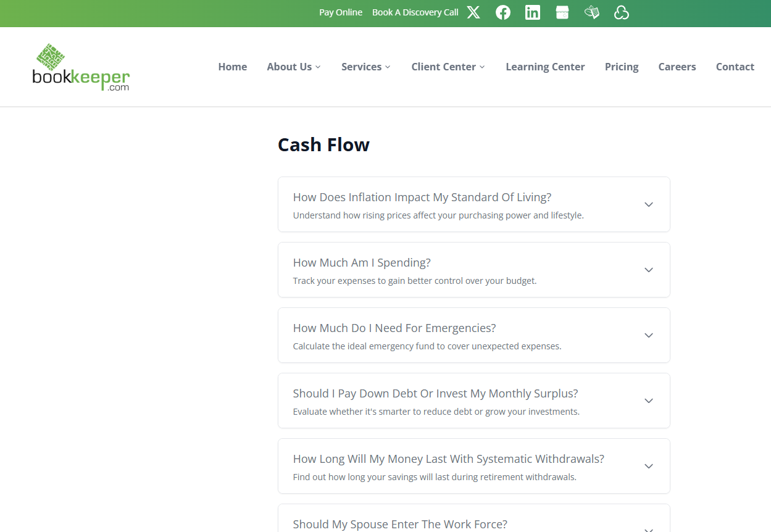Click 'Find out how long your savings' description

[x=435, y=477]
